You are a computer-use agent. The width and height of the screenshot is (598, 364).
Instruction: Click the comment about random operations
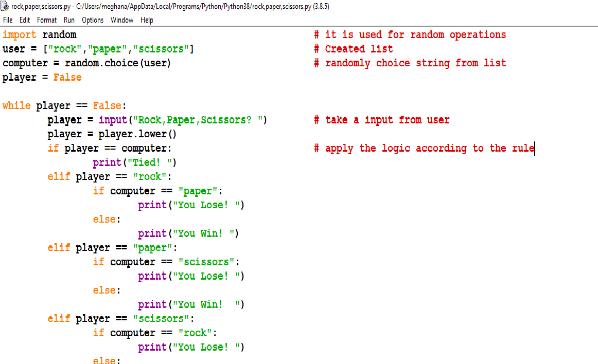(409, 34)
